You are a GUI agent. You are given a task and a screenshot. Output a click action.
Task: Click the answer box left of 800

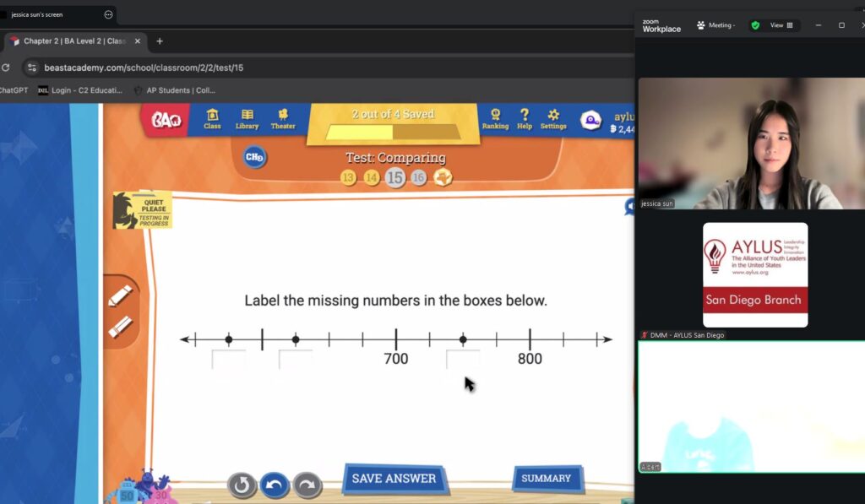[463, 360]
